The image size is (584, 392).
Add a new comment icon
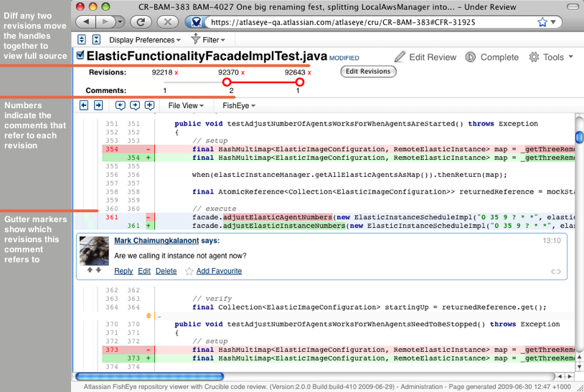(149, 105)
